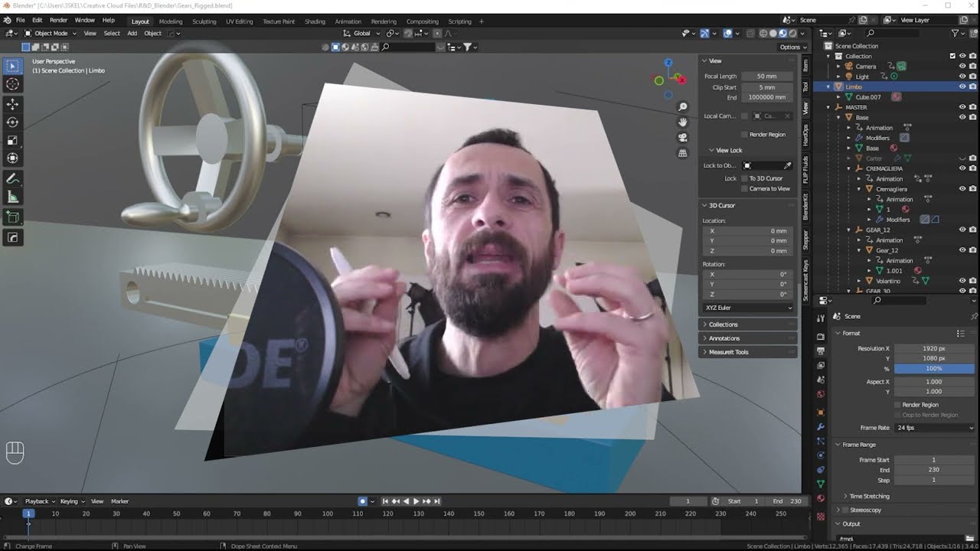The height and width of the screenshot is (551, 980).
Task: Select the Transform tool
Action: pos(13,158)
